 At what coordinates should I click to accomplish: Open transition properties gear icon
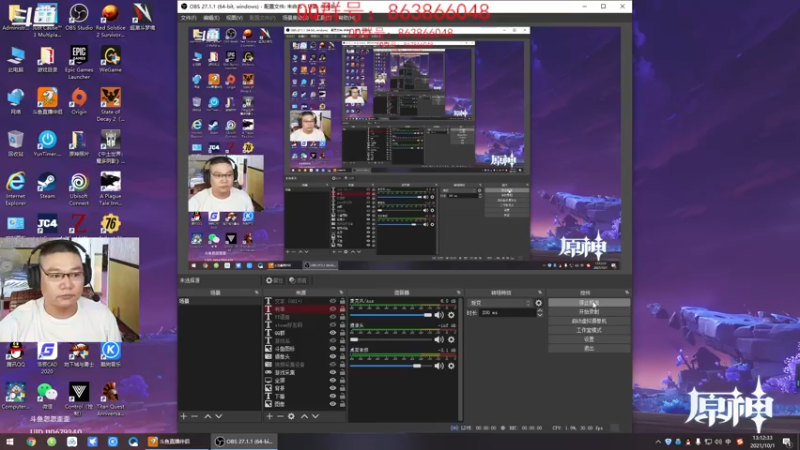click(539, 303)
